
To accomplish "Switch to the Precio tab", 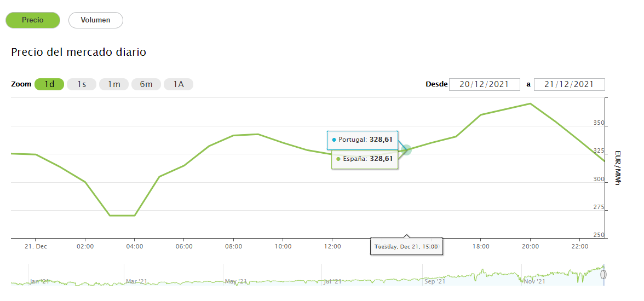I will [x=33, y=20].
